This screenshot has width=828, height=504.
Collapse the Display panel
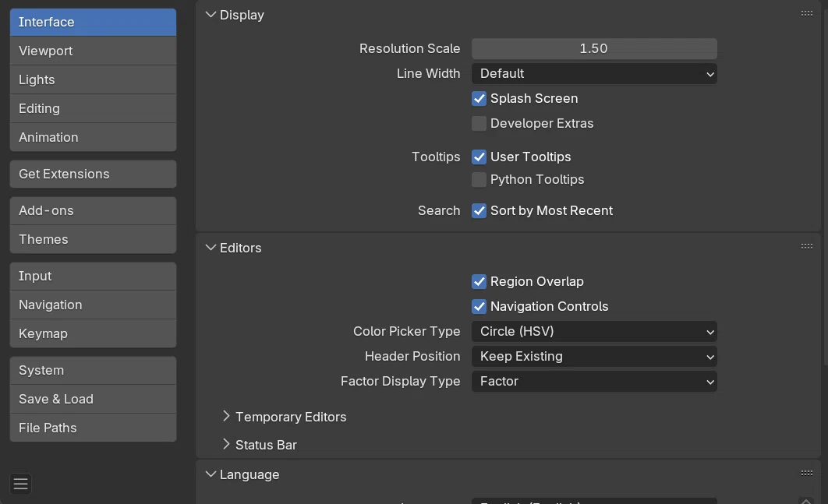tap(211, 15)
